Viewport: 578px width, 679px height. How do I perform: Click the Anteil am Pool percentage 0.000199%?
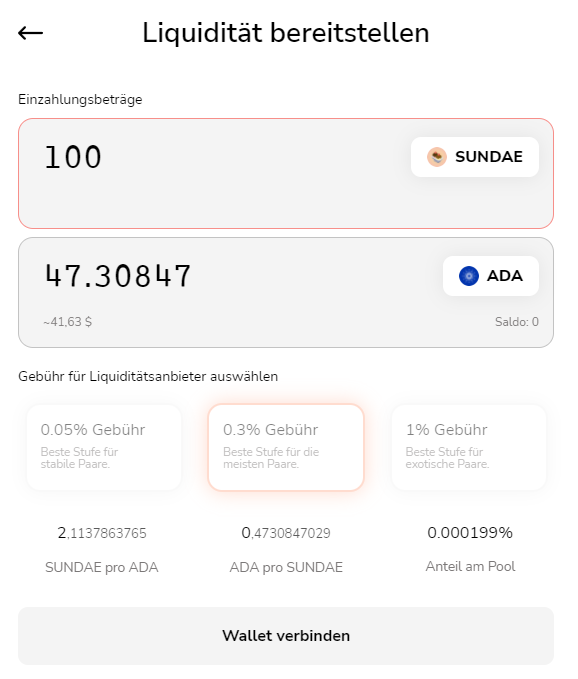click(470, 532)
